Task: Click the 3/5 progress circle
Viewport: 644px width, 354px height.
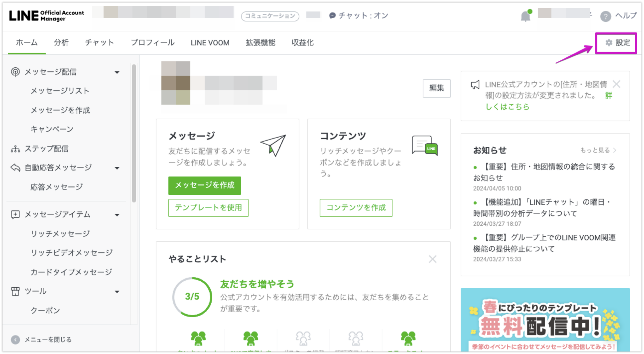Action: point(192,296)
